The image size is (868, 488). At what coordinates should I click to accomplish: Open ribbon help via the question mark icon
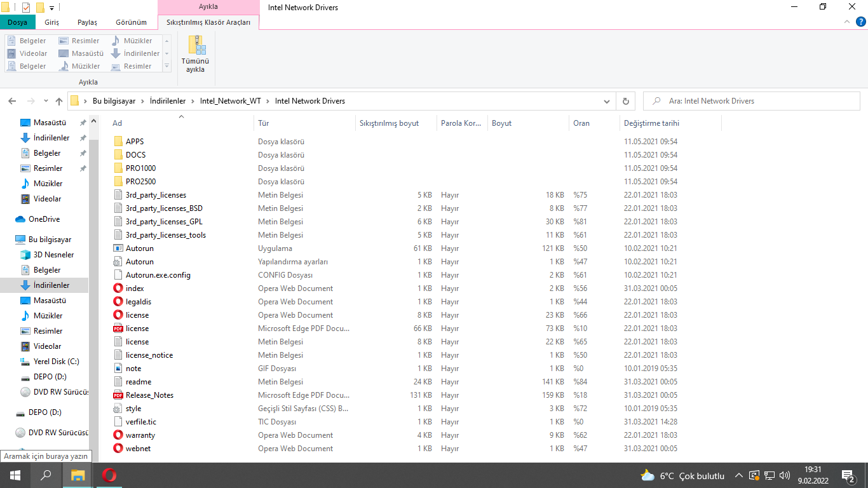click(860, 22)
